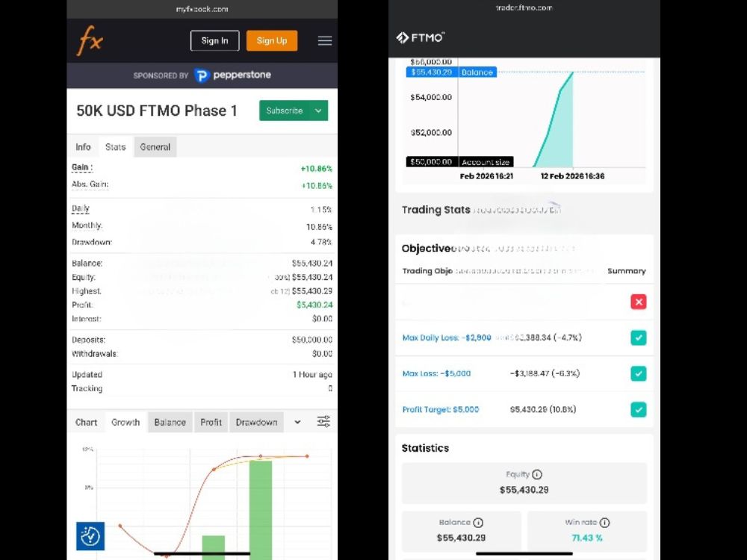747x560 pixels.
Task: Click the trader.ftmo.com address bar
Action: click(x=524, y=7)
